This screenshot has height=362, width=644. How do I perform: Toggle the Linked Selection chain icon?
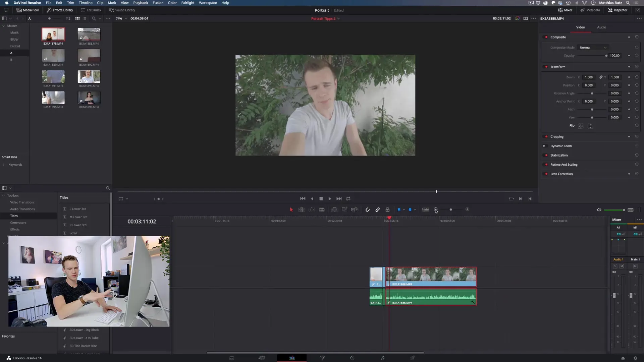[x=377, y=209]
